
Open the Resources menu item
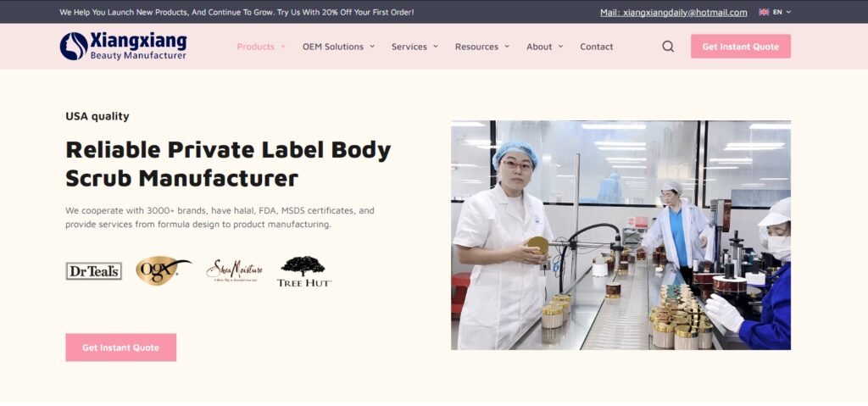point(476,47)
